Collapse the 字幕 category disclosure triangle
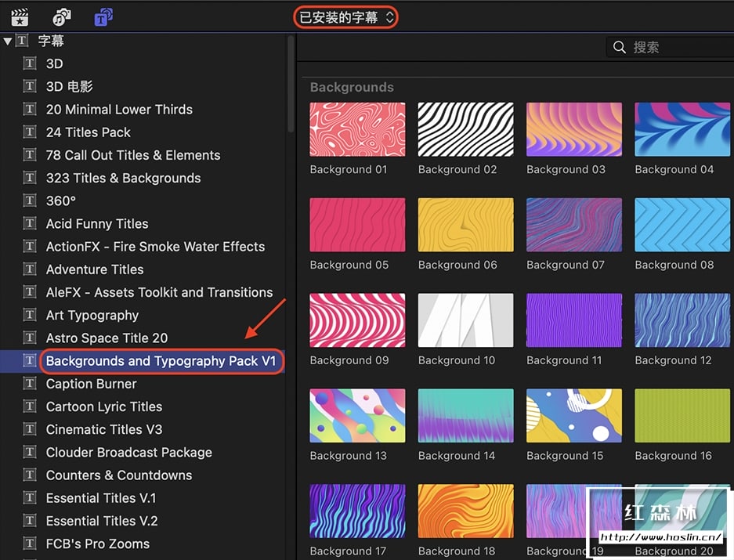The image size is (734, 560). 8,42
